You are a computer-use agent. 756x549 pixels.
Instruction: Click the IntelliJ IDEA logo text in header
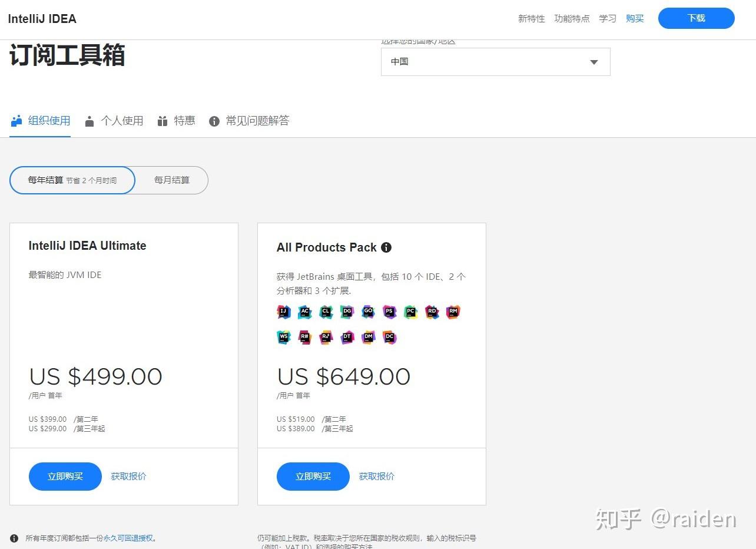42,19
